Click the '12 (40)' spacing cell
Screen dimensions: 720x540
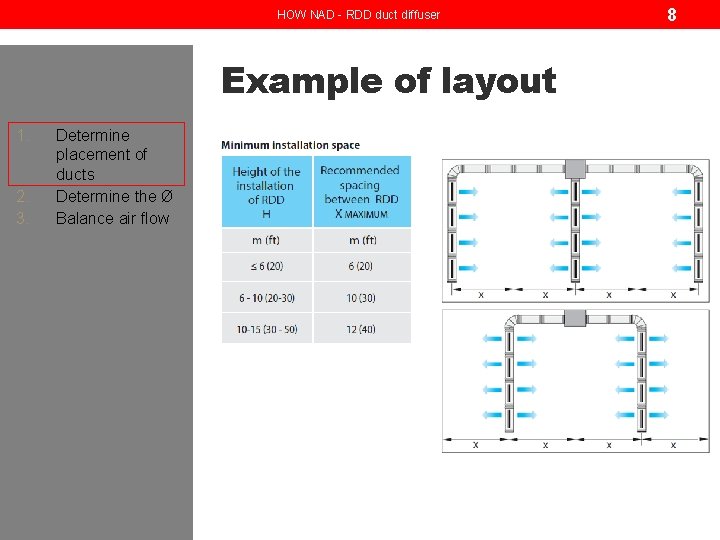(362, 329)
